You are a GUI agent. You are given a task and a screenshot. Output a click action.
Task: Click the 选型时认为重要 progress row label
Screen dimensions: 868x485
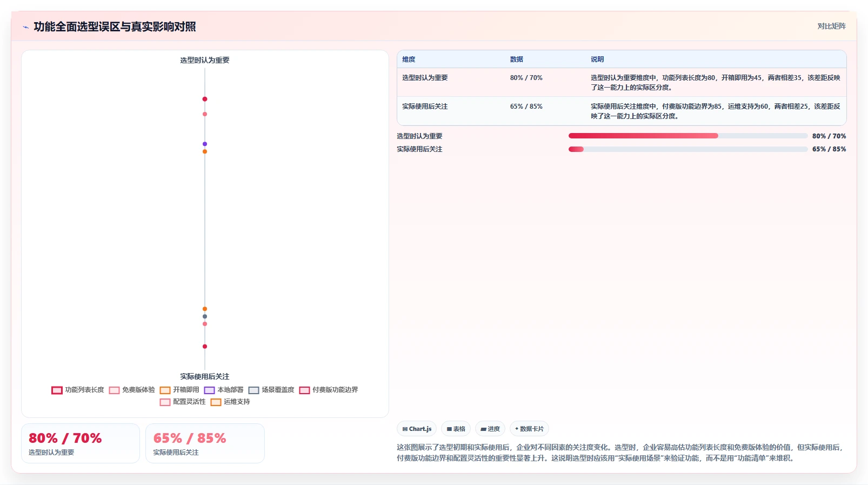[x=419, y=136]
